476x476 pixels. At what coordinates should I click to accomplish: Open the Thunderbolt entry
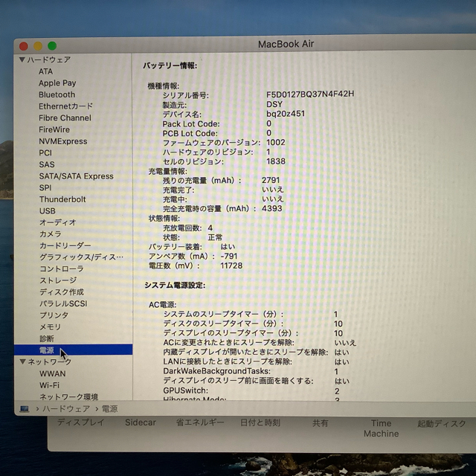coord(62,199)
